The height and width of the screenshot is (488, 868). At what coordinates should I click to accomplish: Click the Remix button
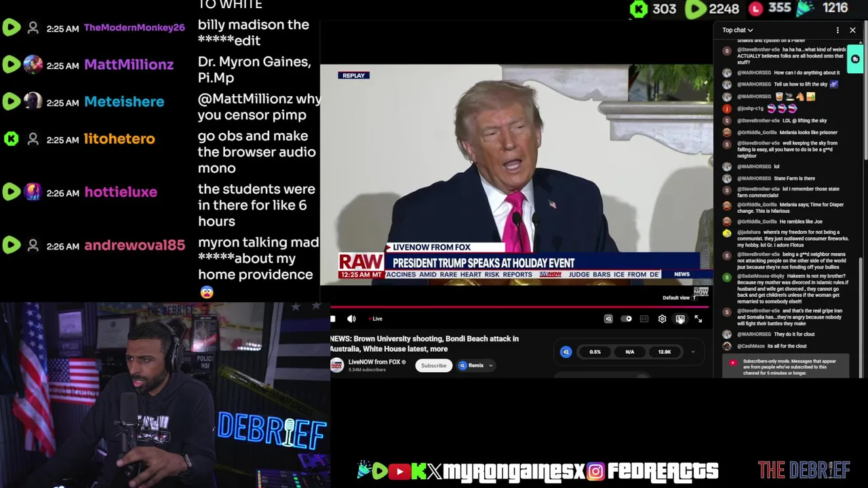coord(472,365)
